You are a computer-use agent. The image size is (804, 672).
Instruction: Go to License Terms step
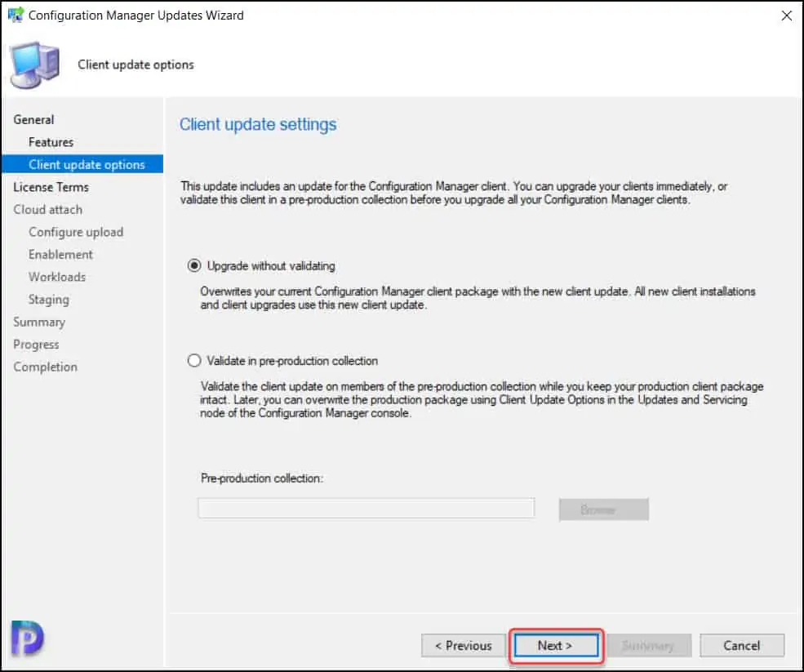coord(51,187)
